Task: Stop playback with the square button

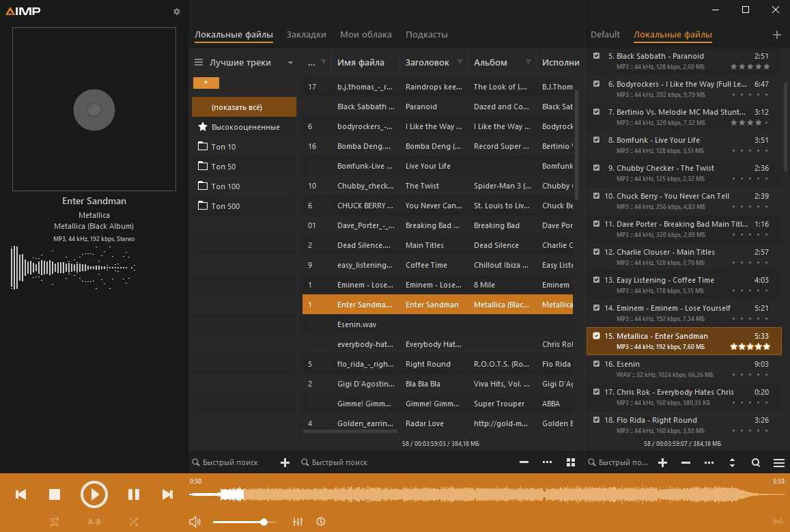Action: click(55, 494)
